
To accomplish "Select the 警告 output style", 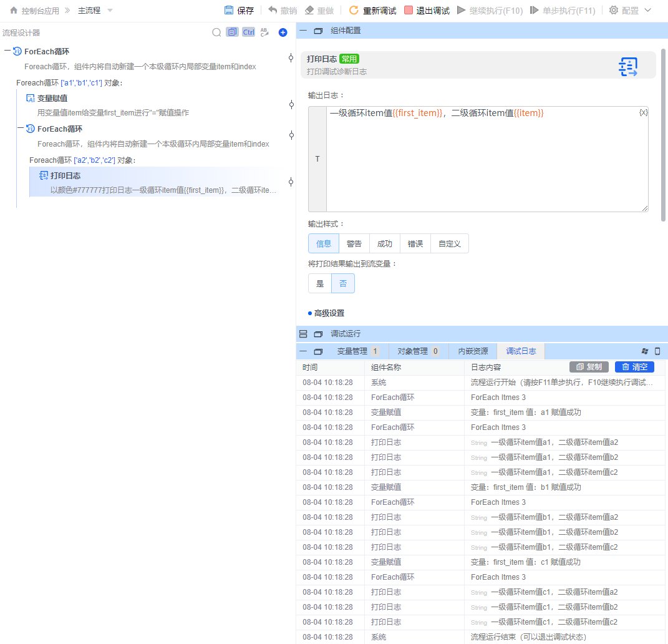I will coord(354,244).
